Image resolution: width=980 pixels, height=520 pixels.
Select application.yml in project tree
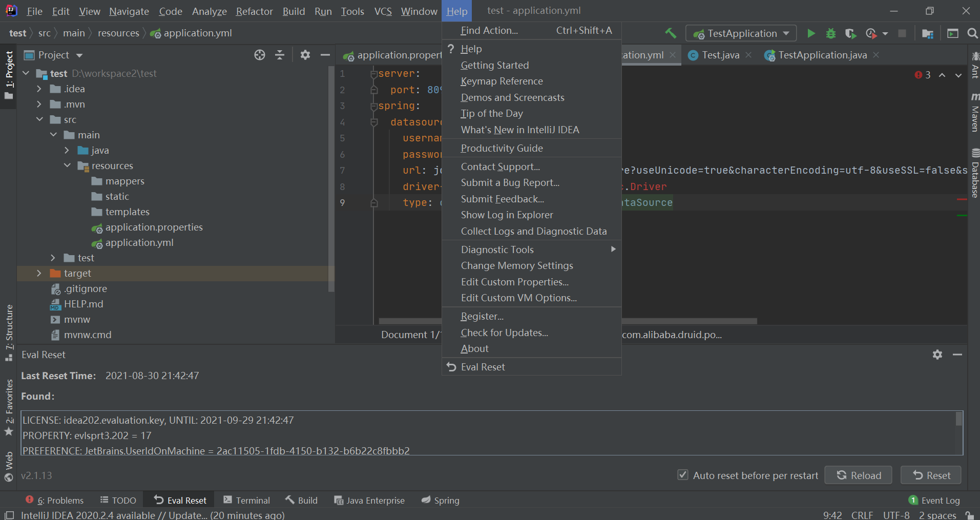139,242
